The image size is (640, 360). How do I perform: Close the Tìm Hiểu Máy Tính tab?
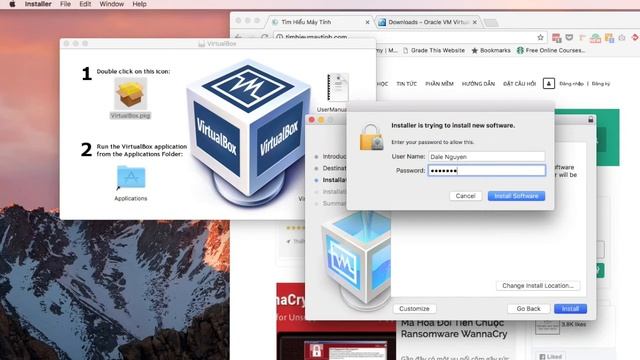[x=367, y=22]
